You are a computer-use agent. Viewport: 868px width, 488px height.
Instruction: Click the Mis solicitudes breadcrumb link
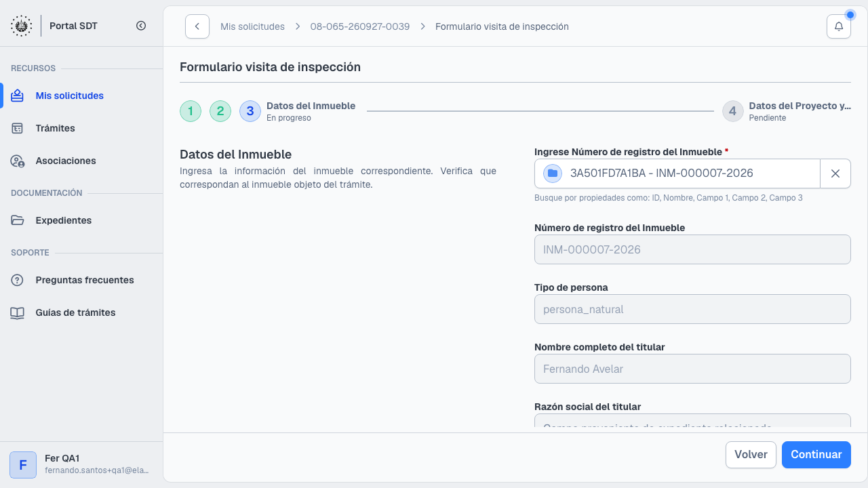coord(252,26)
